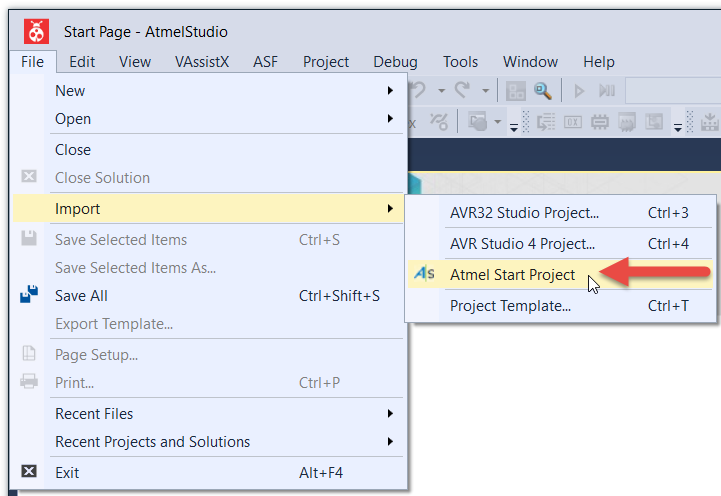Click the Start Without Debugging play icon
Screen dimensions: 721x496
click(x=579, y=91)
